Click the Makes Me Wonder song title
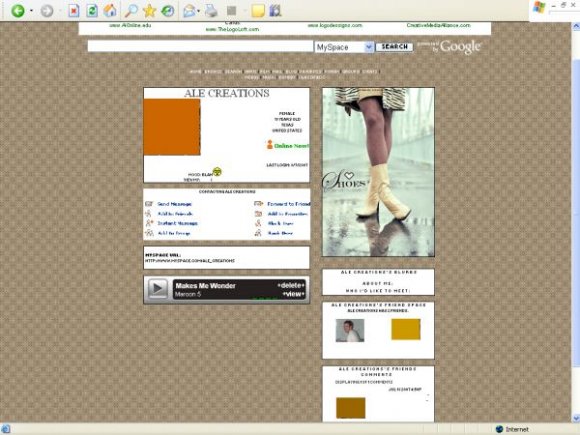 coord(205,286)
